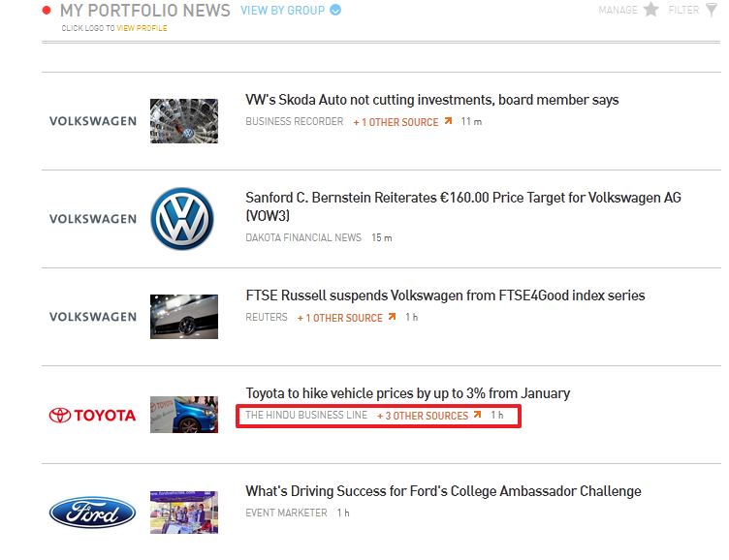The image size is (729, 560).
Task: Click arrow icon beside Reuters' other source
Action: point(393,317)
